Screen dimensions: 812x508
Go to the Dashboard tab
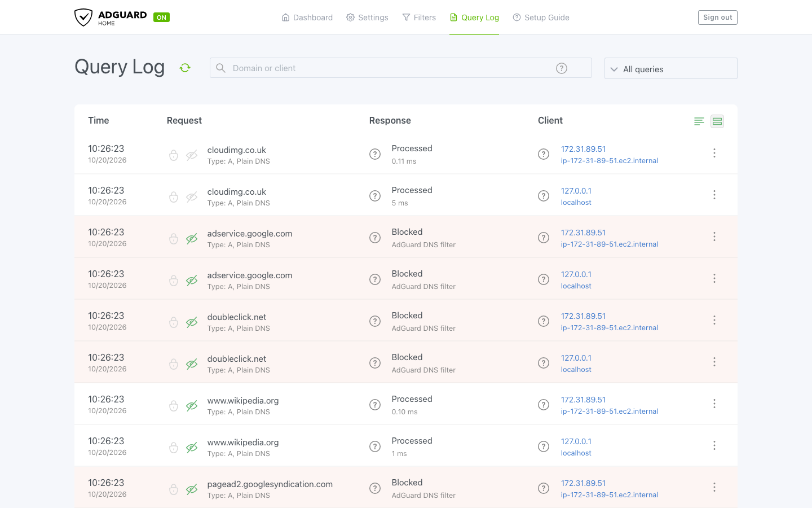click(307, 17)
